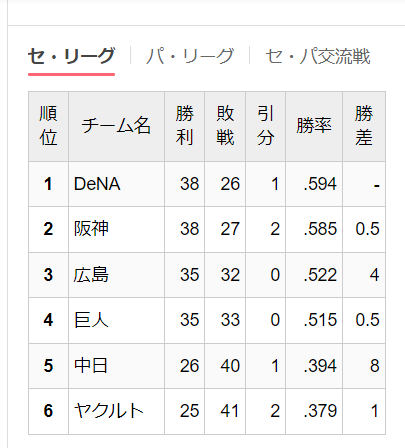Click the rank 3 cell
The image size is (405, 448).
click(x=48, y=275)
